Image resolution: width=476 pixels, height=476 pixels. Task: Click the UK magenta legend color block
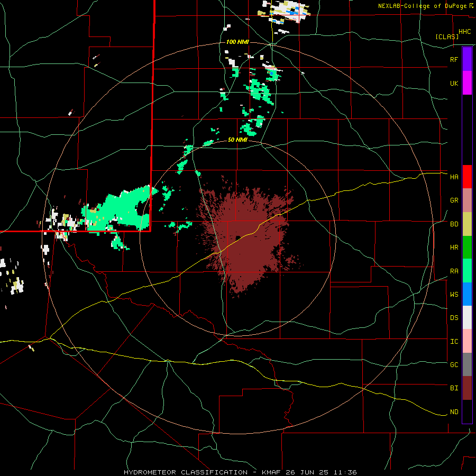tap(467, 83)
